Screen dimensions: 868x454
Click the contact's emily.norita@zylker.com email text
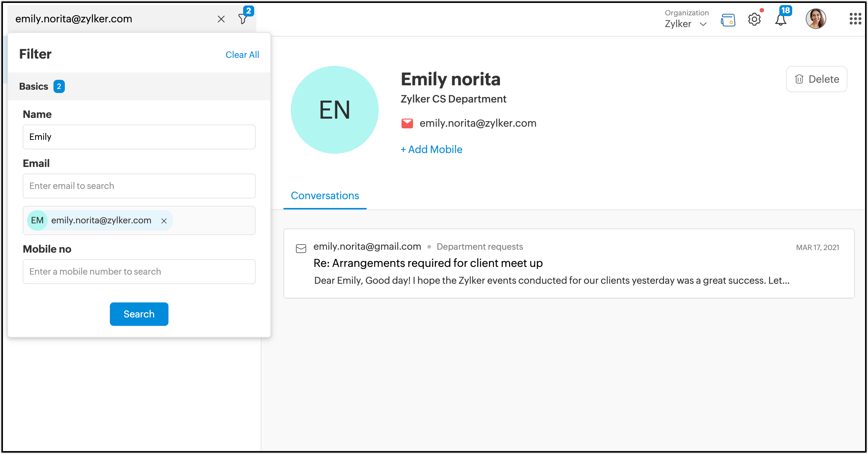click(478, 123)
